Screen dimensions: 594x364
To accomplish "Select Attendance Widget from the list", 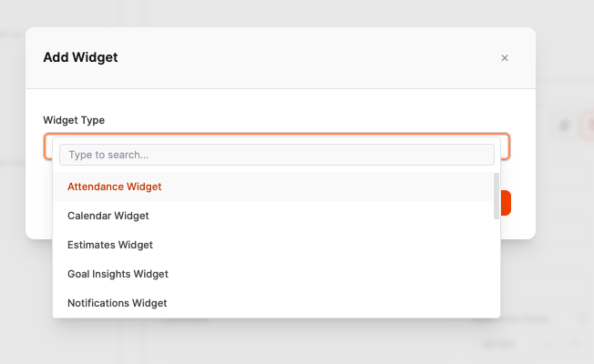I will pos(115,187).
